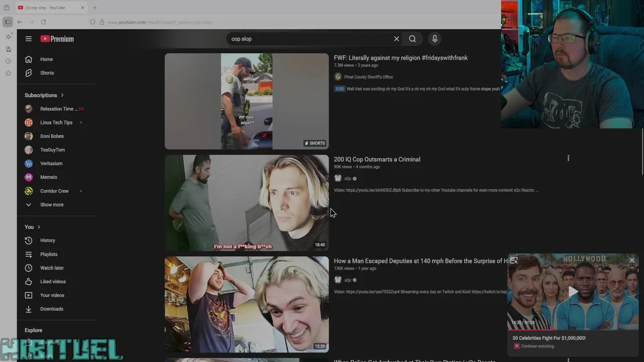
Task: Open 200 IQ Cop Outsmarts a Criminal title
Action: click(377, 159)
